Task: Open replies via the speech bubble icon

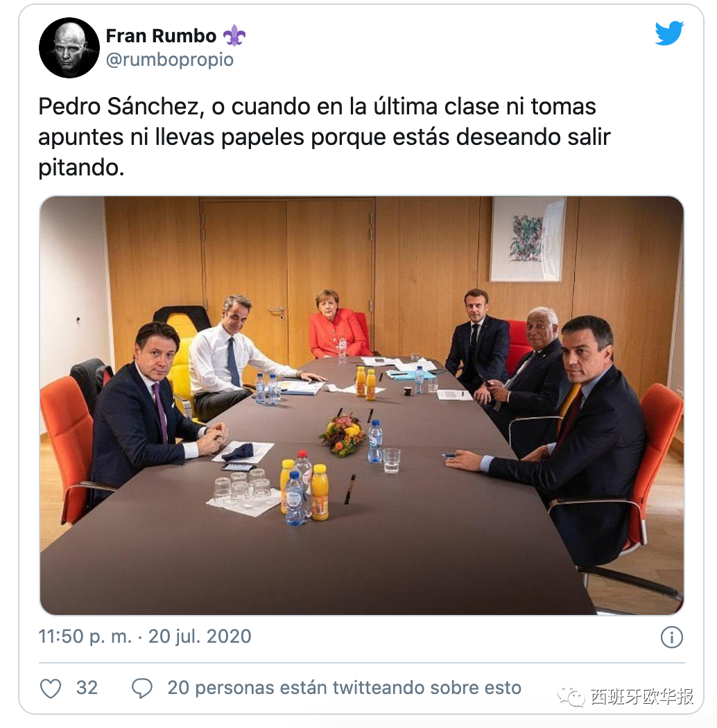Action: (x=142, y=688)
